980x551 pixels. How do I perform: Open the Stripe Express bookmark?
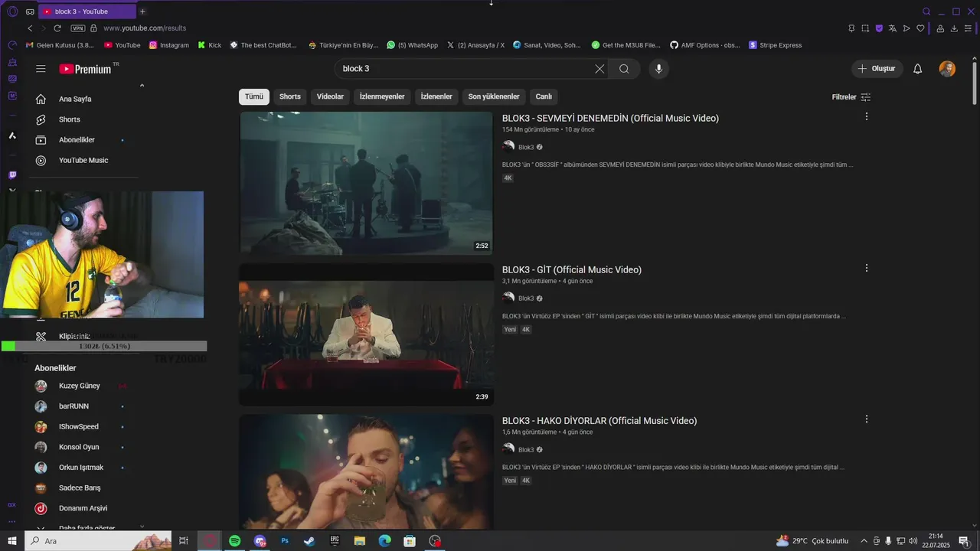pyautogui.click(x=776, y=45)
